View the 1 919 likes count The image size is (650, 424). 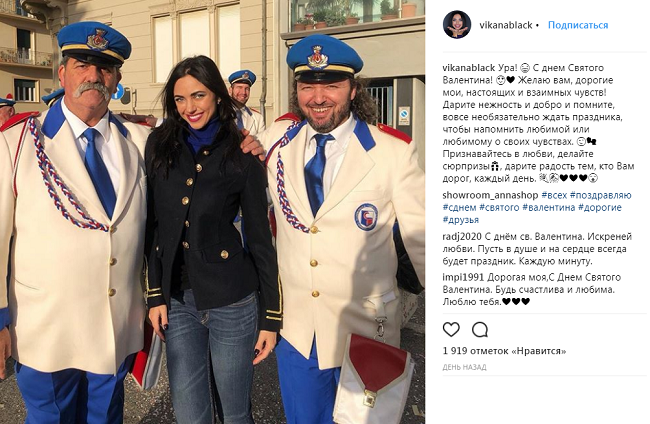[504, 351]
